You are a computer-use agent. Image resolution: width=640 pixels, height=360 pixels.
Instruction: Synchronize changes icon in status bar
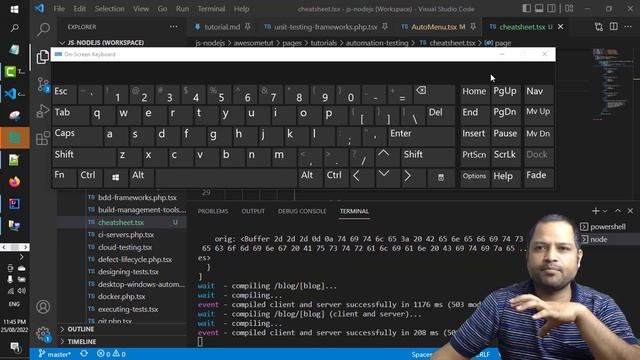(x=84, y=354)
